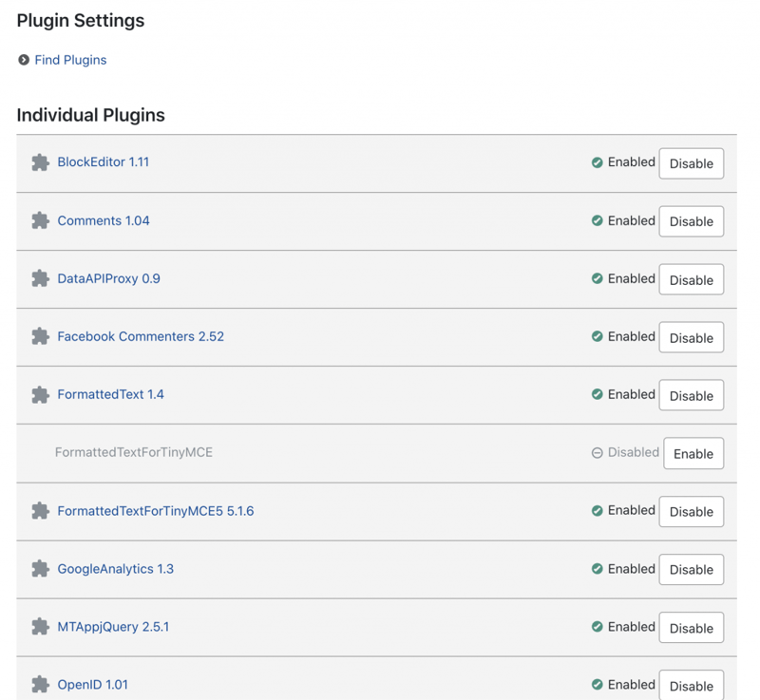
Task: Open the Find Plugins link
Action: [70, 60]
